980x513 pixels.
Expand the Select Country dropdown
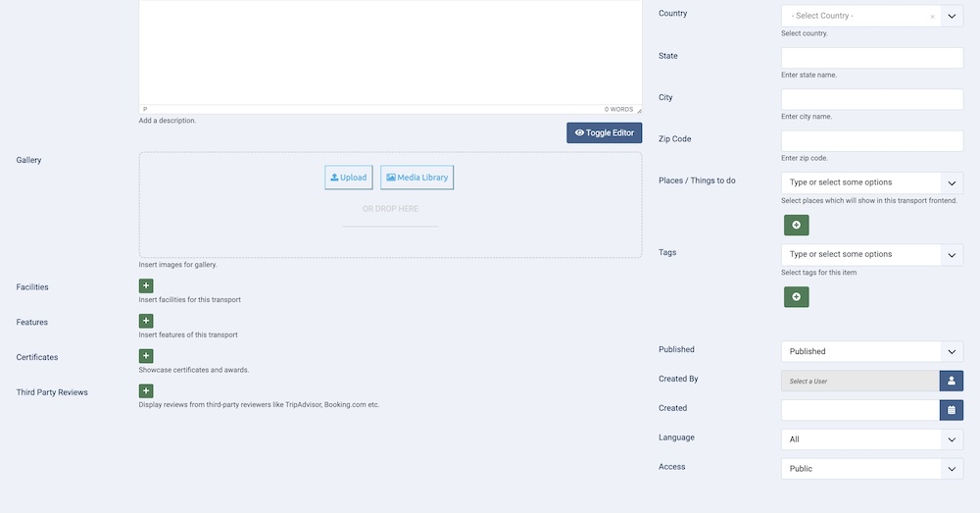tap(952, 17)
